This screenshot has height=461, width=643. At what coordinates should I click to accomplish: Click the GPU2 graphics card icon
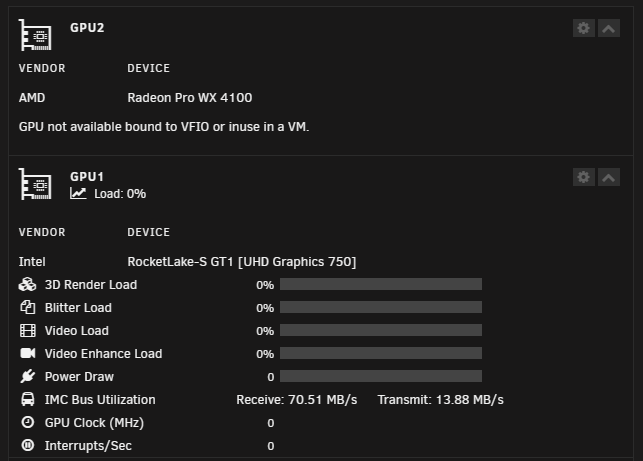click(x=35, y=35)
